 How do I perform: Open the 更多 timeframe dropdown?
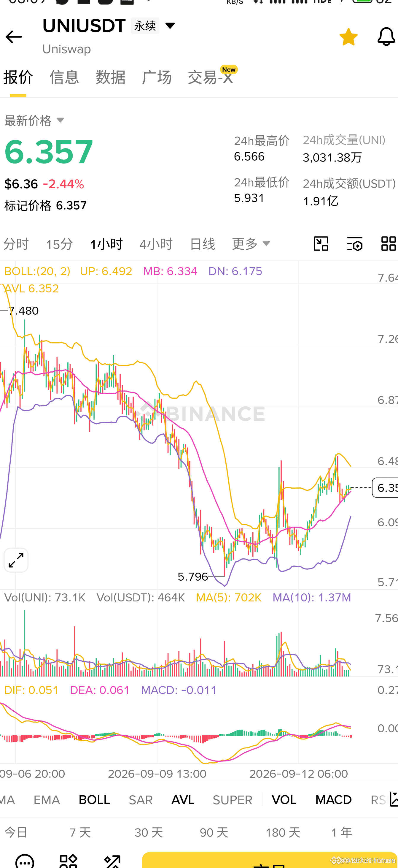coord(251,244)
